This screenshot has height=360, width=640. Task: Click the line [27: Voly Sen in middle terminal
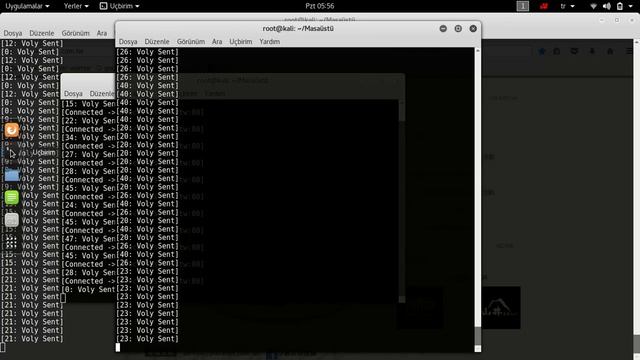89,154
